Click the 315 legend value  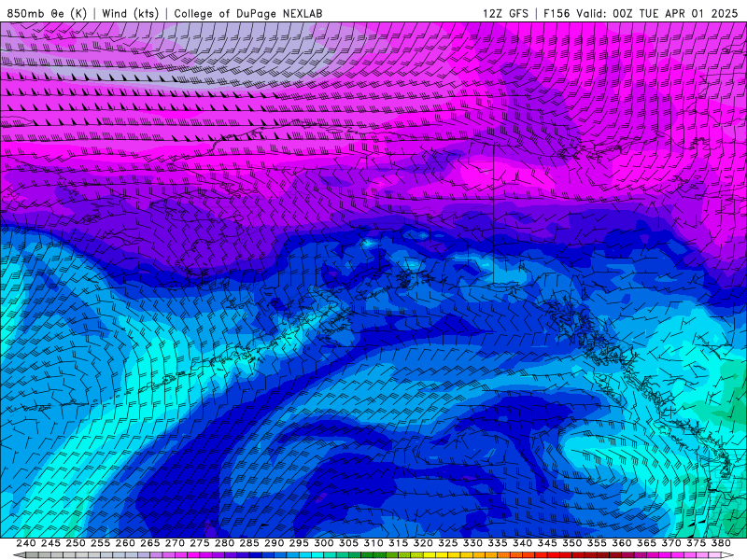(x=399, y=543)
